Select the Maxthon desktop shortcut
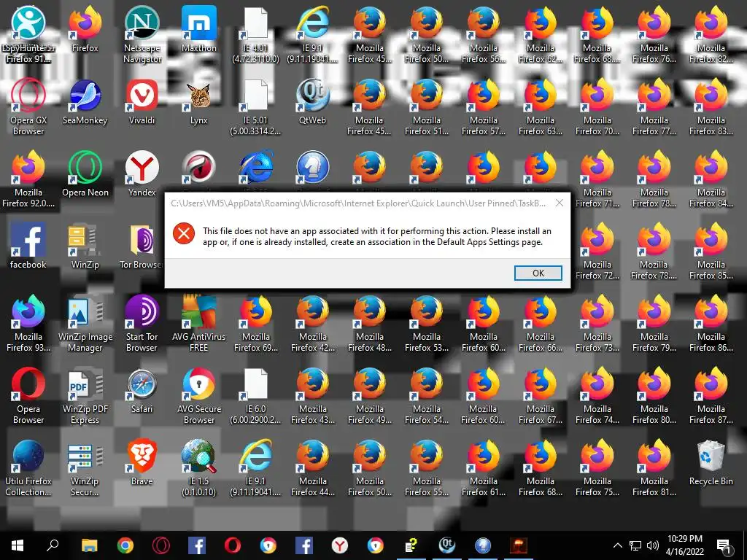 [x=198, y=29]
